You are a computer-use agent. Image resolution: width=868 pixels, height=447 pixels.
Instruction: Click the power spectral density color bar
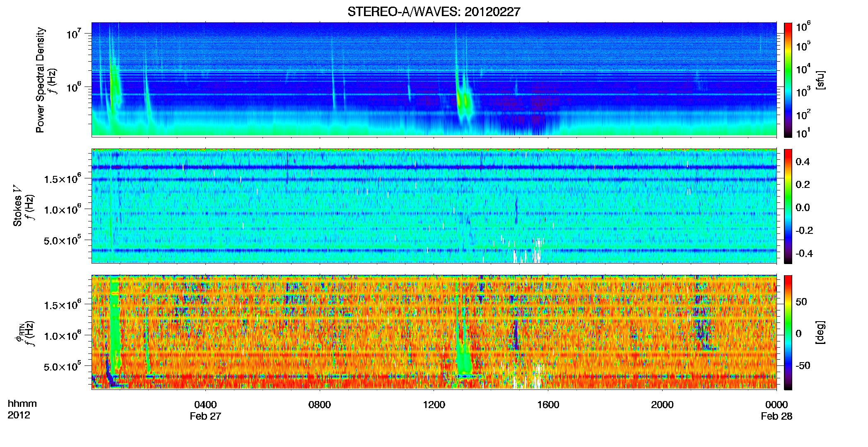tap(788, 80)
